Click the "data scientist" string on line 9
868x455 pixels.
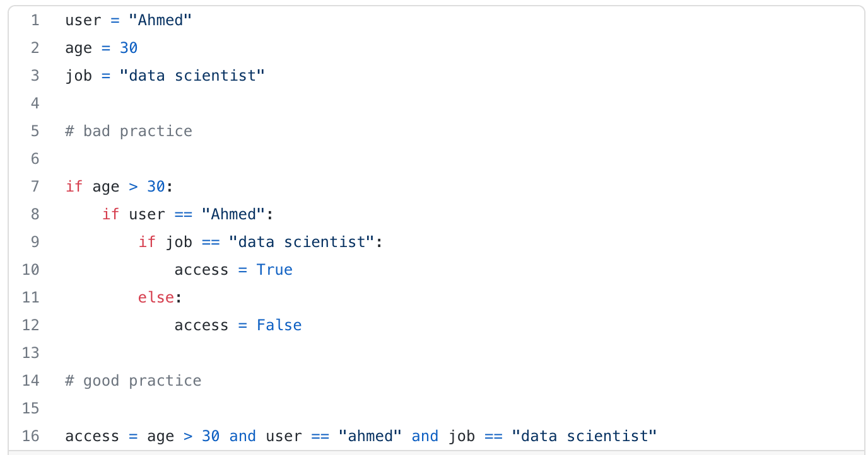point(302,242)
